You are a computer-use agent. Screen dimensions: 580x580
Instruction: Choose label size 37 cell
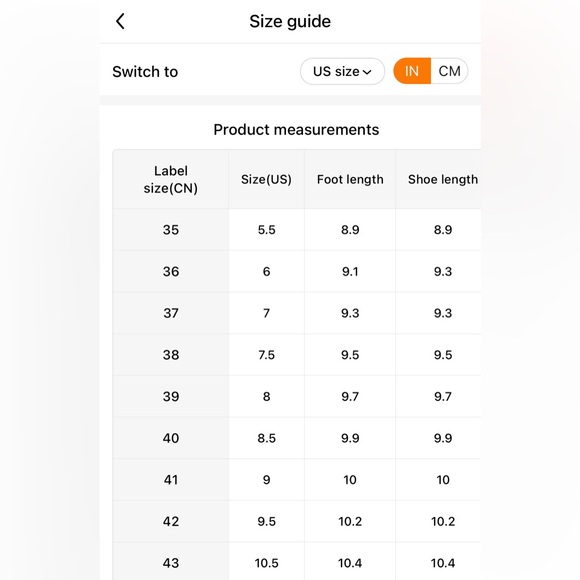(171, 313)
